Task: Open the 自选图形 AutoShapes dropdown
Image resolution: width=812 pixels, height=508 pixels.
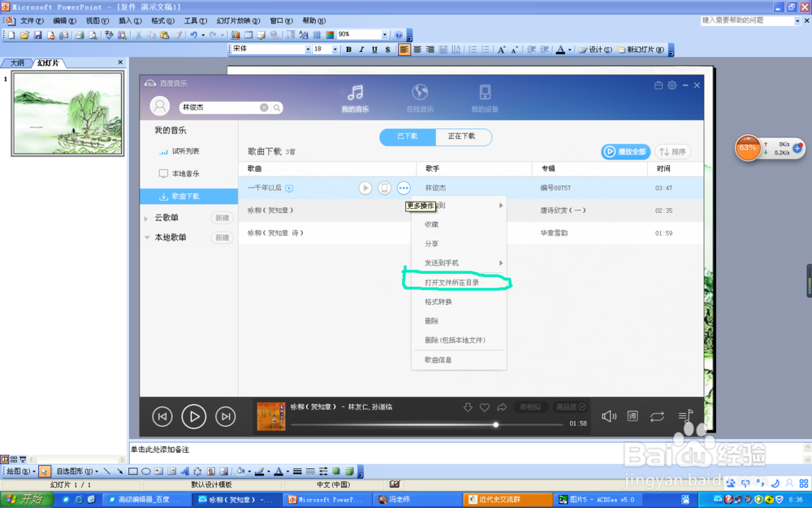Action: [77, 471]
